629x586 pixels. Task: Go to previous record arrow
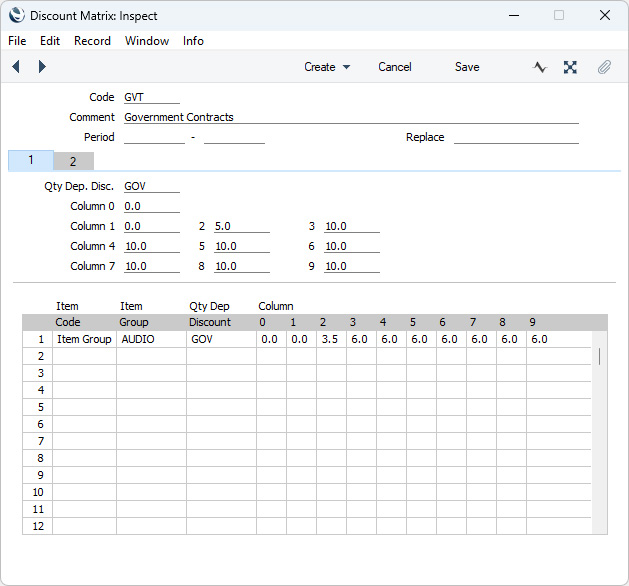click(x=16, y=67)
